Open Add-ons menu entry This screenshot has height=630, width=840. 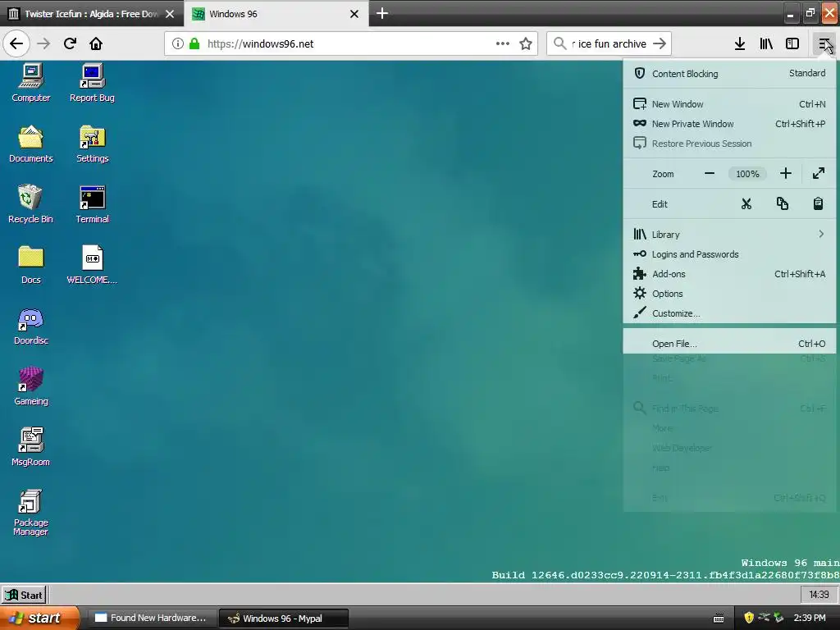pos(729,274)
